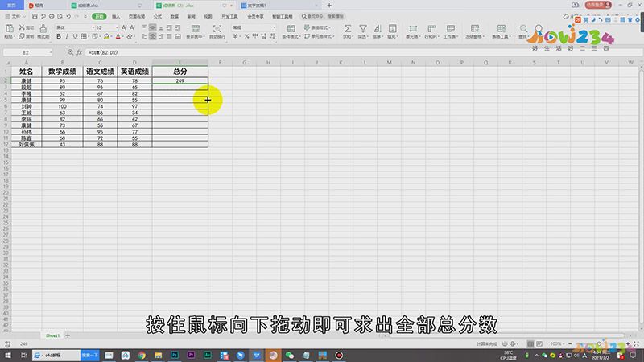Click the command search box (查找命令)

(x=324, y=16)
